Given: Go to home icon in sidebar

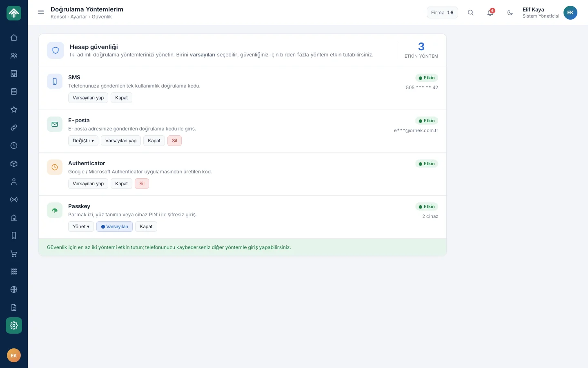Looking at the screenshot, I should point(14,38).
